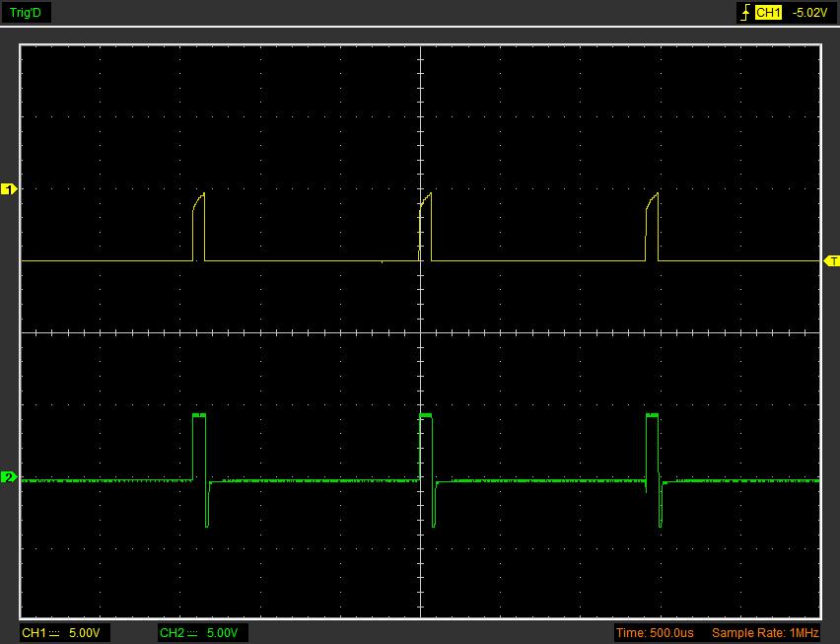Click the green channel 2 ground marker
Image resolution: width=840 pixels, height=644 pixels.
(9, 477)
